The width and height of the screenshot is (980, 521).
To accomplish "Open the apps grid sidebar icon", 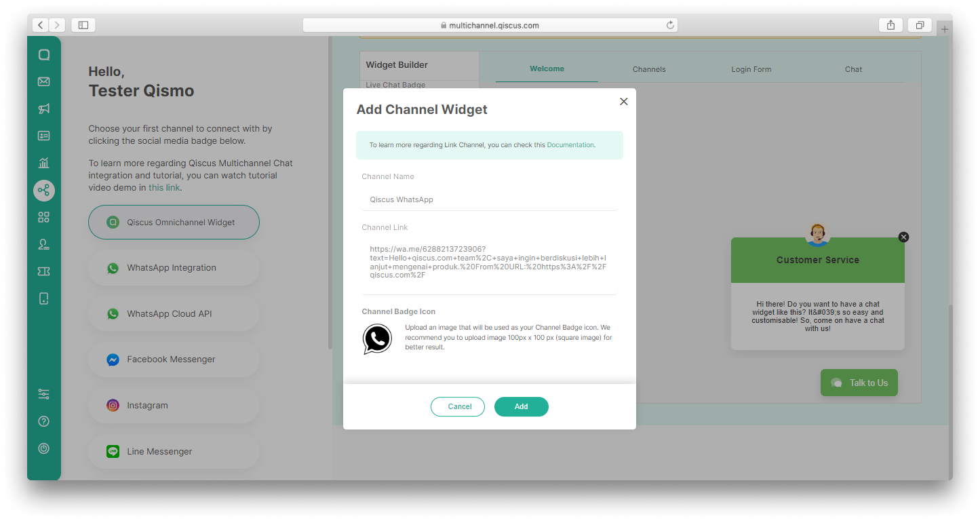I will pos(44,217).
